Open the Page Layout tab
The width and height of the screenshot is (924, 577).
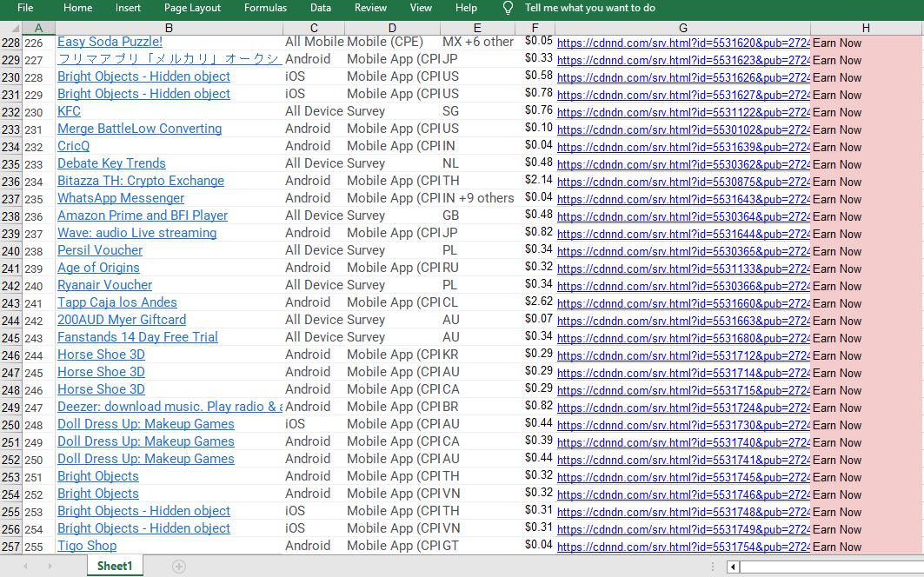click(192, 8)
